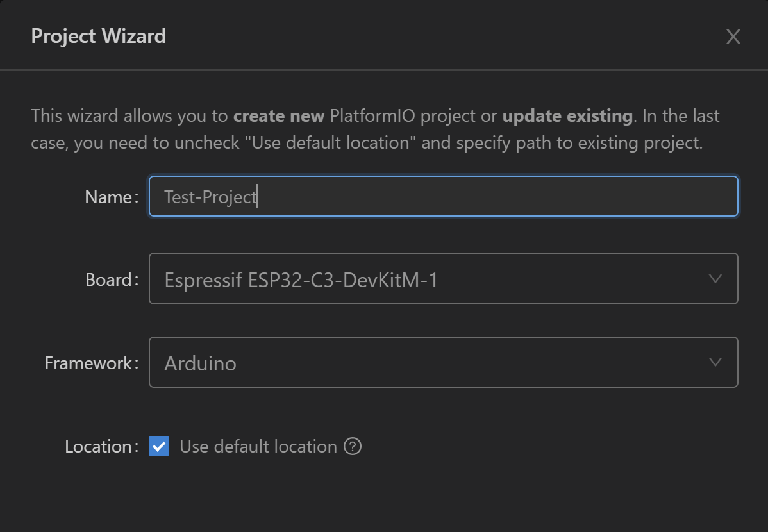Click the bold "create new" text
The width and height of the screenshot is (768, 532).
coord(279,116)
